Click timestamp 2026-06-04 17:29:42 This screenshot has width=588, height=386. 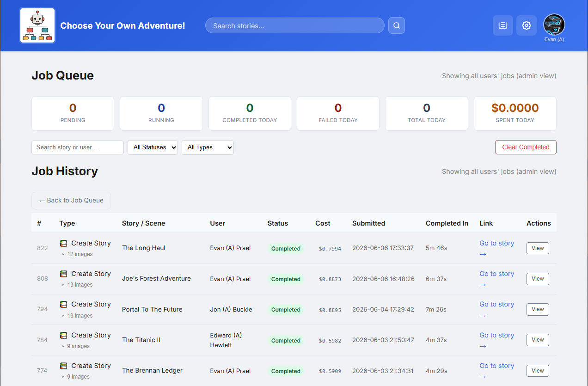click(x=383, y=309)
